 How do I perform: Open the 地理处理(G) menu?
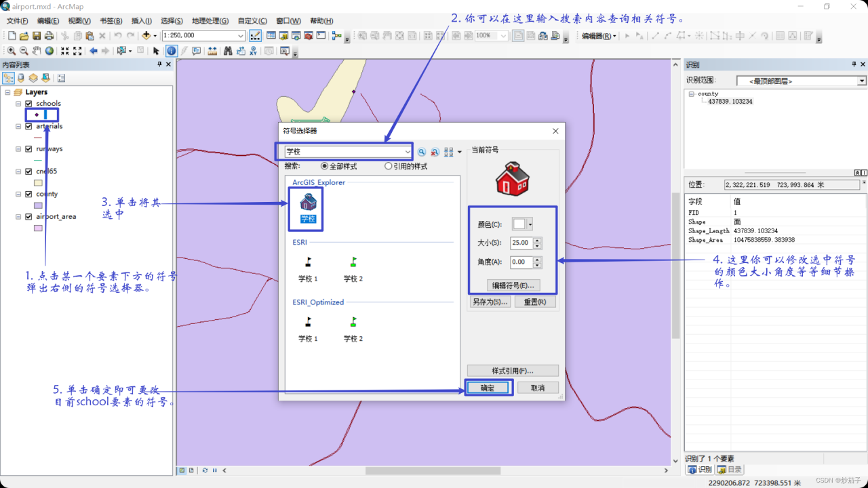211,21
